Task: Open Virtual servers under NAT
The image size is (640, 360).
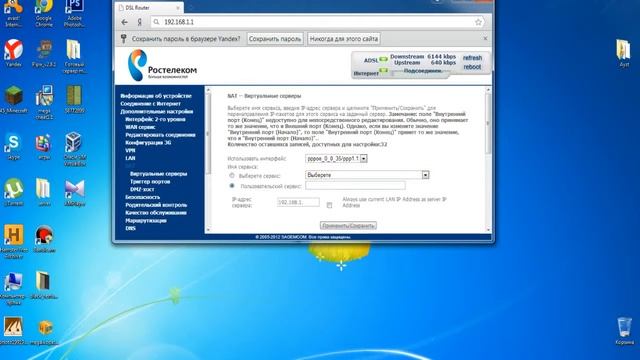Action: tap(158, 173)
